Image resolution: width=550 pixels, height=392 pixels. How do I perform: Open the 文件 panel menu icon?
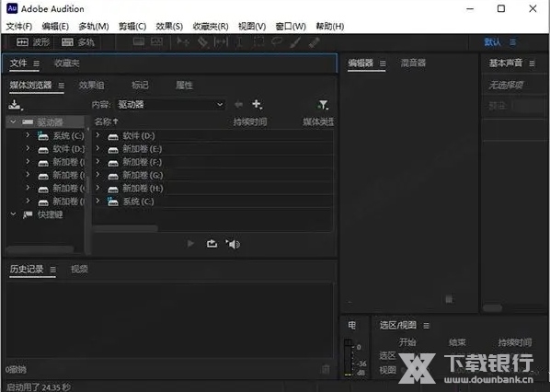[36, 63]
